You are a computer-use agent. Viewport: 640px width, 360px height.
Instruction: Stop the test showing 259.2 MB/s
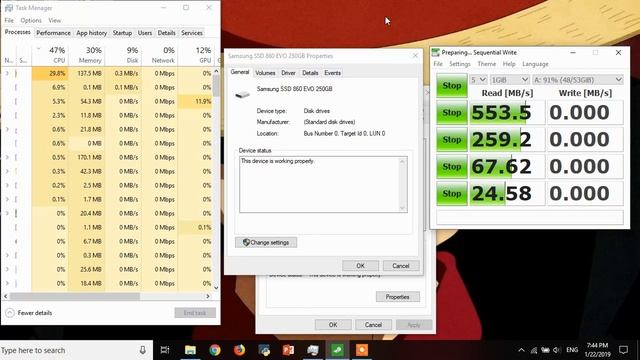click(452, 140)
